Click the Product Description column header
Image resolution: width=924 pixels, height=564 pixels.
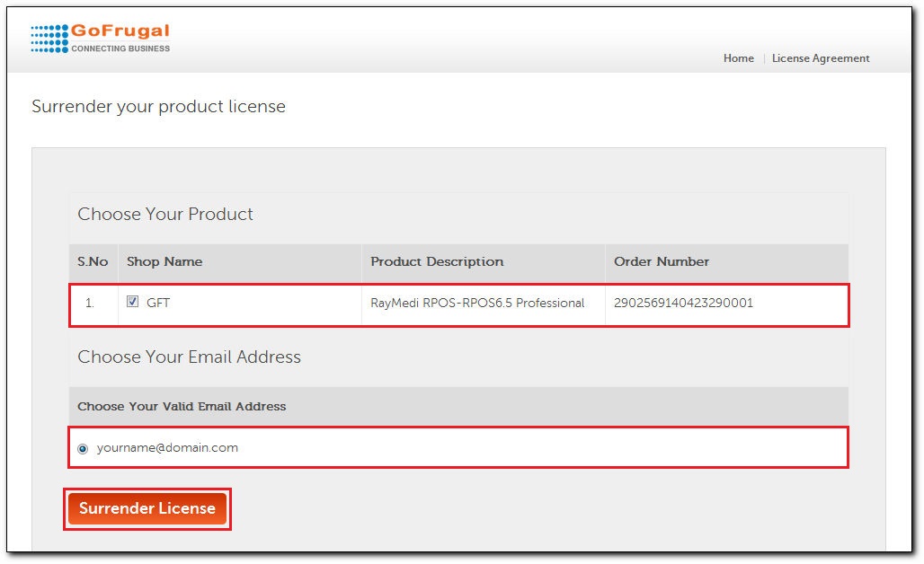click(x=437, y=262)
